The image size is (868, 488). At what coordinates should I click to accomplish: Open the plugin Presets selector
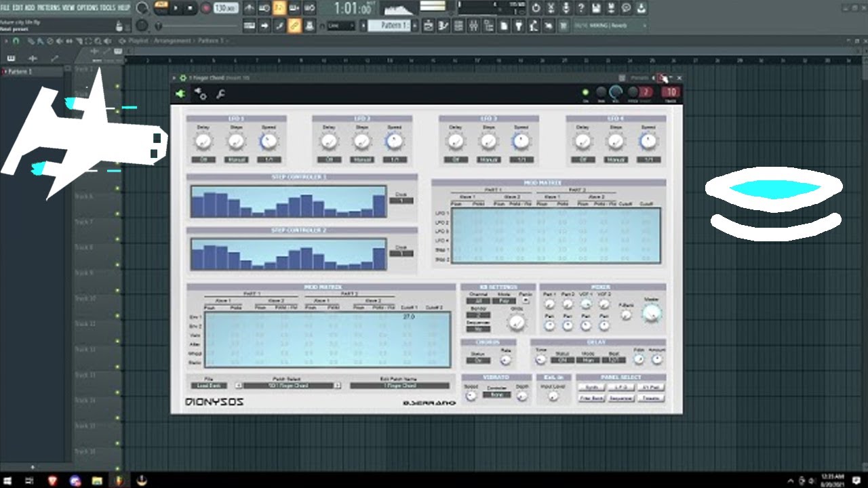(x=639, y=78)
